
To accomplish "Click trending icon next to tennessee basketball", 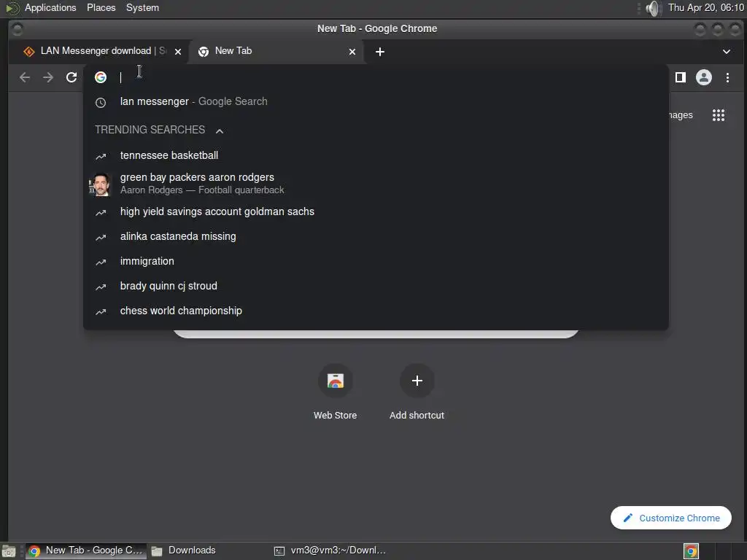I will pos(101,156).
